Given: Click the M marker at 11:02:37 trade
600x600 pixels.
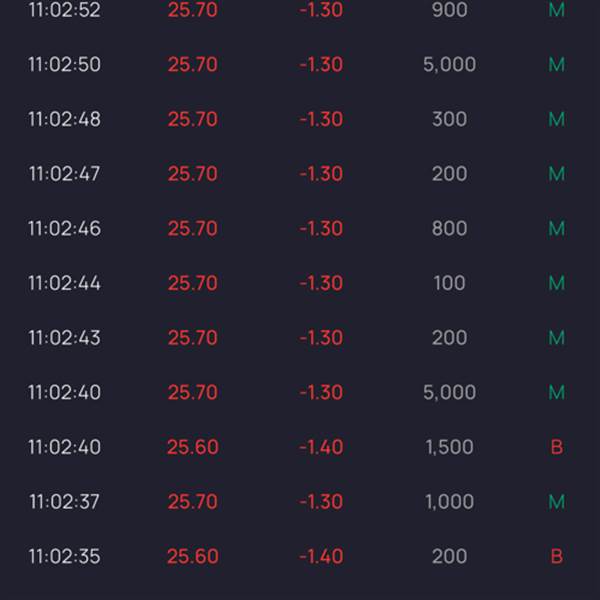Looking at the screenshot, I should 556,502.
